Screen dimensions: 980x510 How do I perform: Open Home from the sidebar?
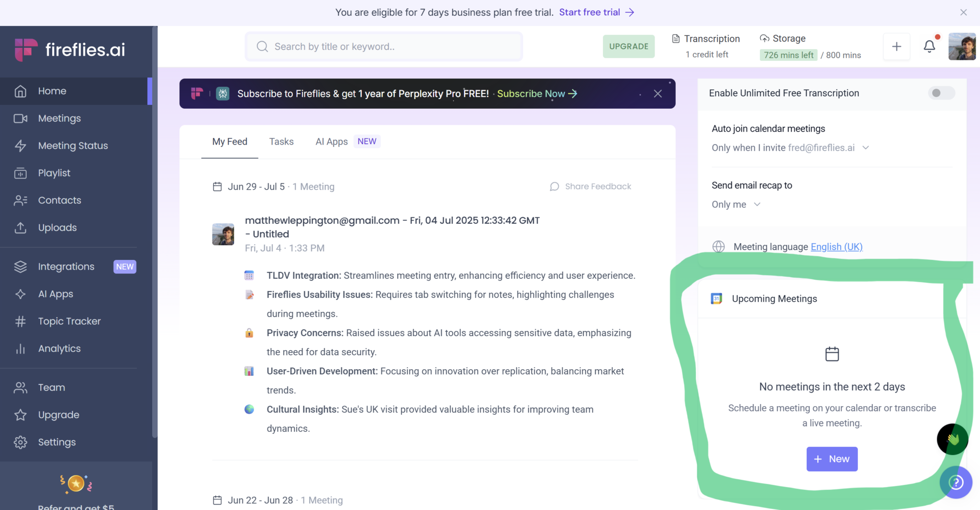(x=76, y=91)
